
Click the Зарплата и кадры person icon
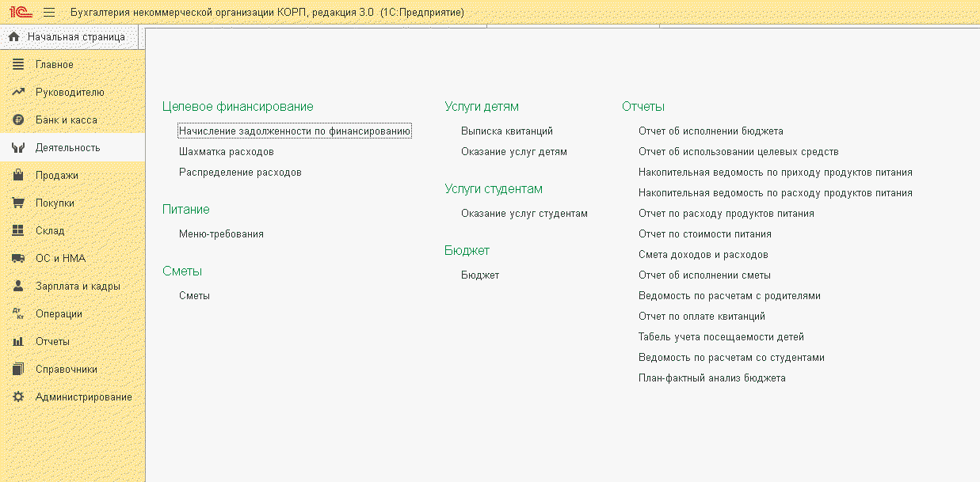(x=18, y=286)
